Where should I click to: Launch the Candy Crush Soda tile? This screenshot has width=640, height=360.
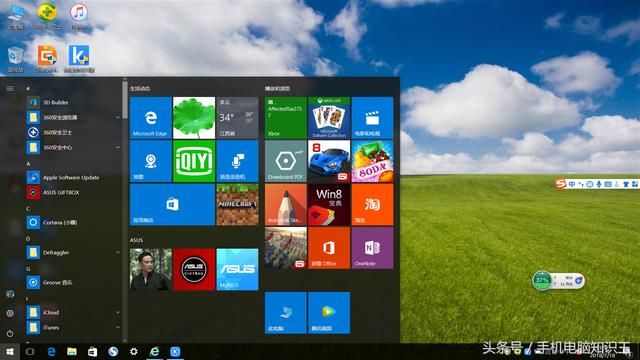372,161
